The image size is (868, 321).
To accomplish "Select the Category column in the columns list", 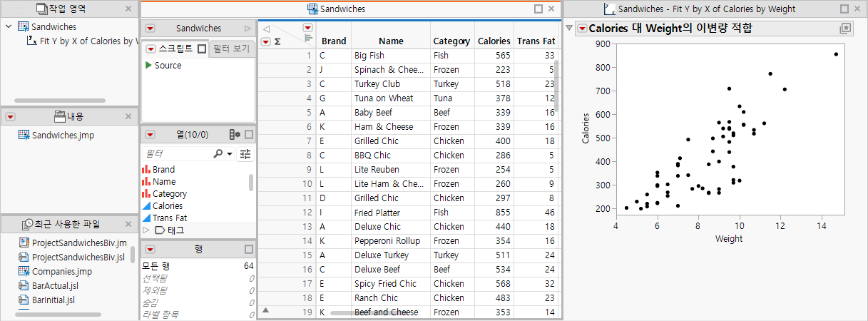I will 170,194.
